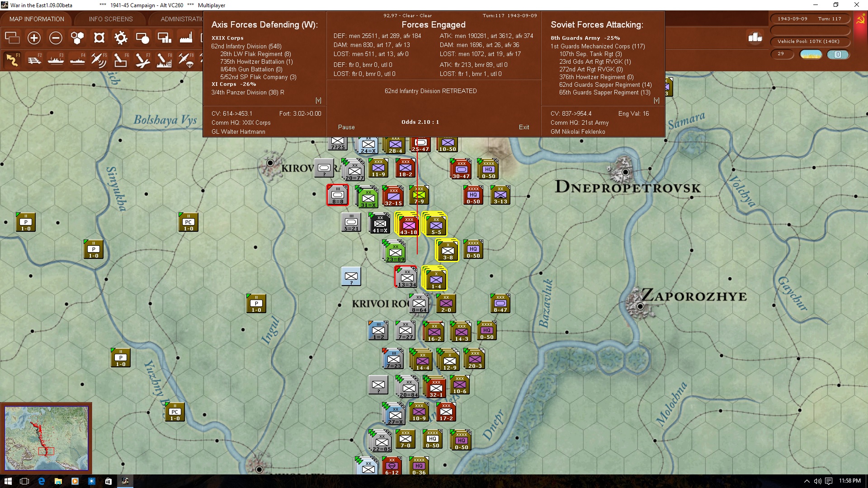Toggle move mode F1 button

click(12, 60)
